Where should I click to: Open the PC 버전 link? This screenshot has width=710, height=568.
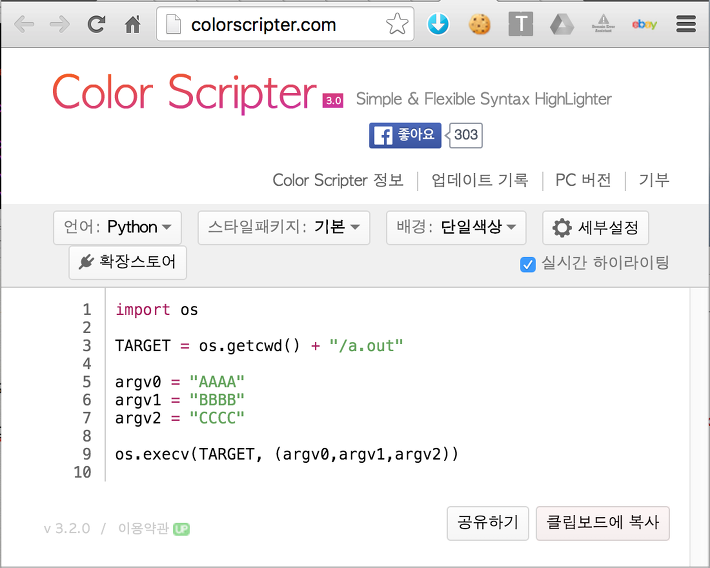point(583,180)
